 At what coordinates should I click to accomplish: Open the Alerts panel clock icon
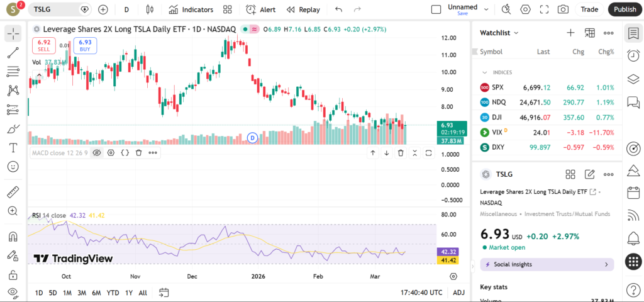(633, 56)
